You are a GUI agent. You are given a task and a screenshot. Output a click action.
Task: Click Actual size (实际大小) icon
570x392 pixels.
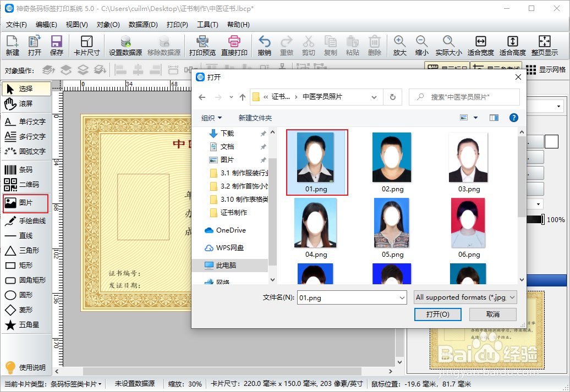[x=448, y=46]
